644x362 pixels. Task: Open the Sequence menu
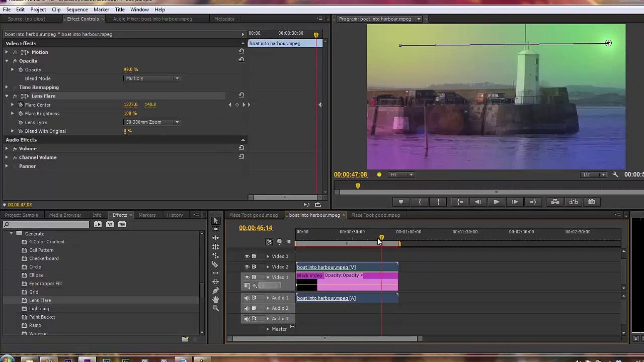77,10
